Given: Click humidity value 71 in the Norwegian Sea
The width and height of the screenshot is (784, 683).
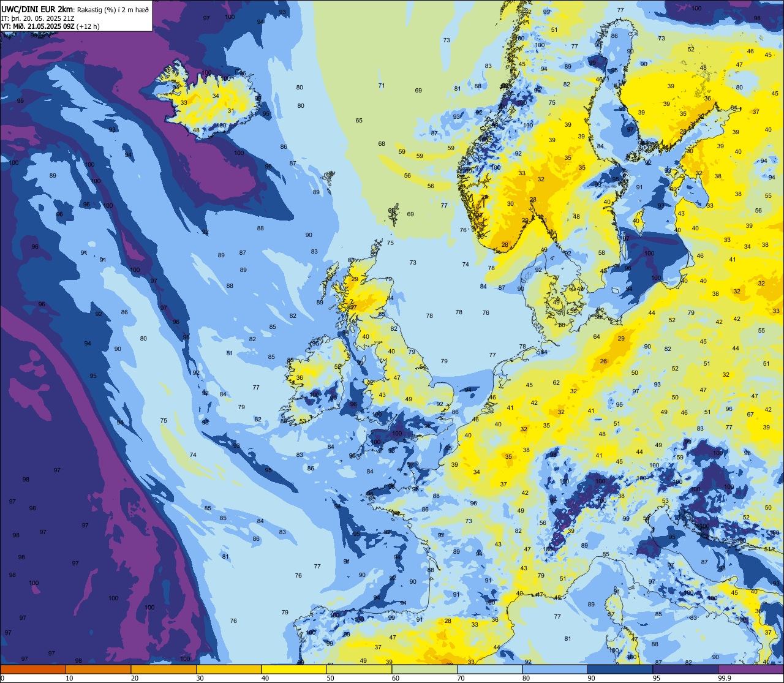Looking at the screenshot, I should click(x=382, y=86).
